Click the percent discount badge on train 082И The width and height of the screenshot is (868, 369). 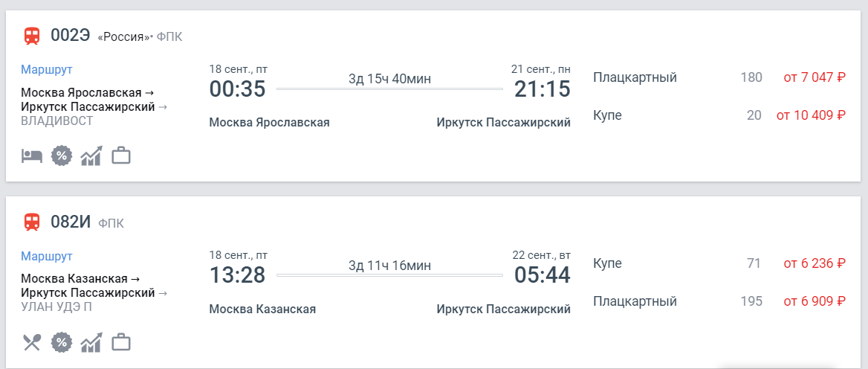(x=61, y=342)
